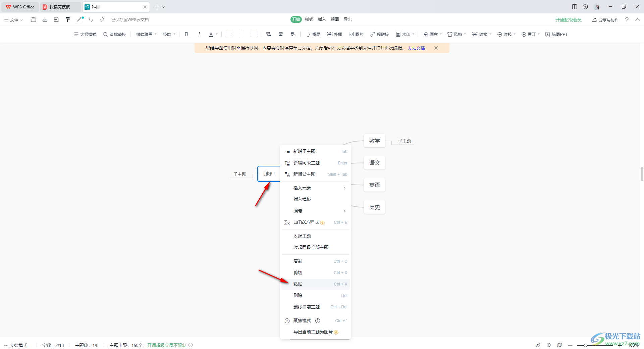The height and width of the screenshot is (349, 644).
Task: Open the 收起 collapse dropdown
Action: coord(506,34)
